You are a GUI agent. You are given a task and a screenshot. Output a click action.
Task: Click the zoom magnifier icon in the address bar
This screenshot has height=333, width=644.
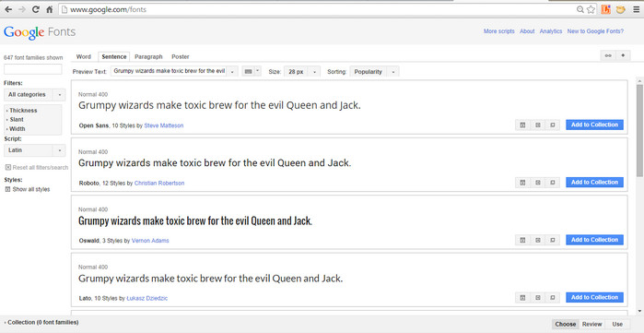[580, 9]
